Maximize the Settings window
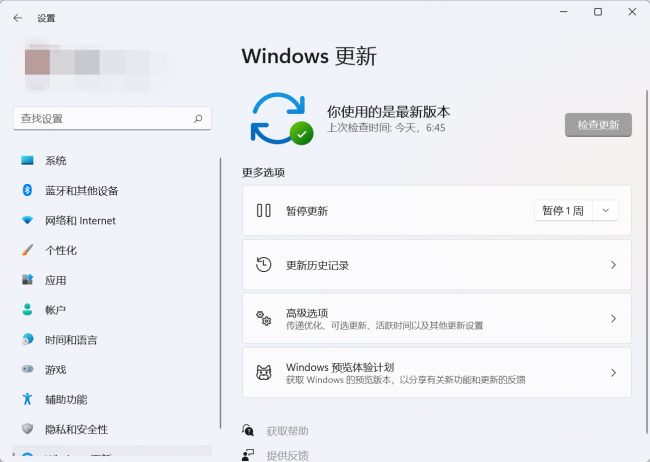This screenshot has height=462, width=650. (598, 12)
